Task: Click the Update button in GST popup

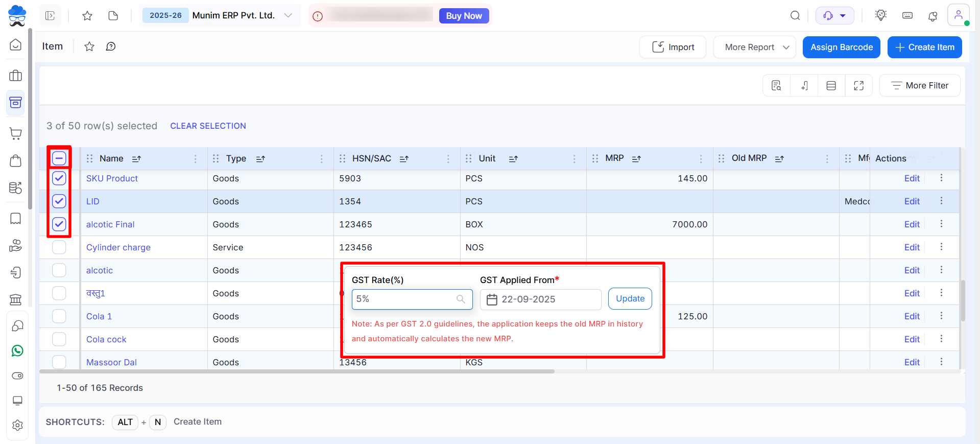Action: (x=630, y=299)
